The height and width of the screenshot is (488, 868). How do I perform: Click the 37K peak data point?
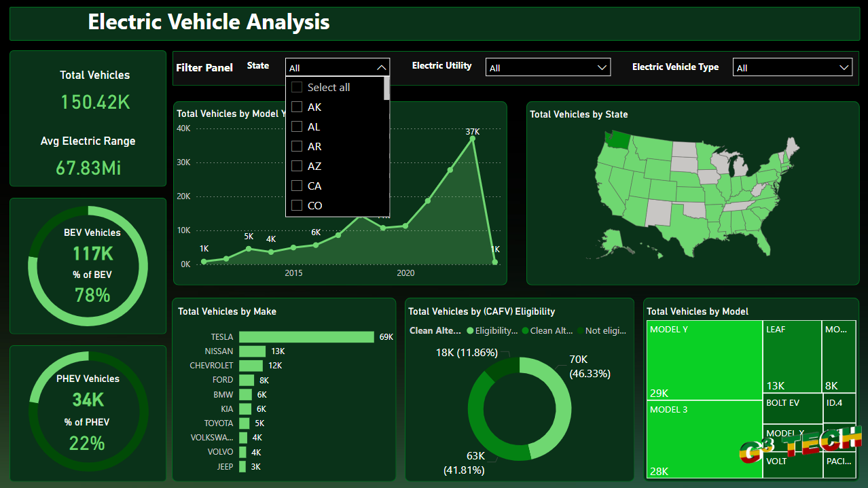pos(473,139)
